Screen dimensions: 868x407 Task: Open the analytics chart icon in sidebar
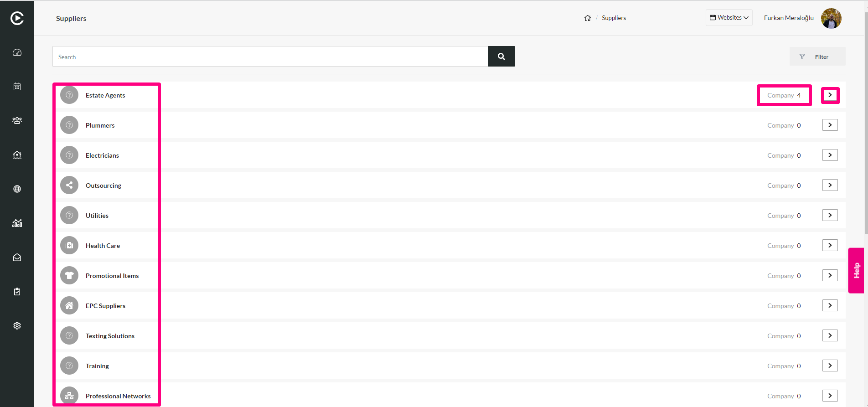[x=17, y=223]
